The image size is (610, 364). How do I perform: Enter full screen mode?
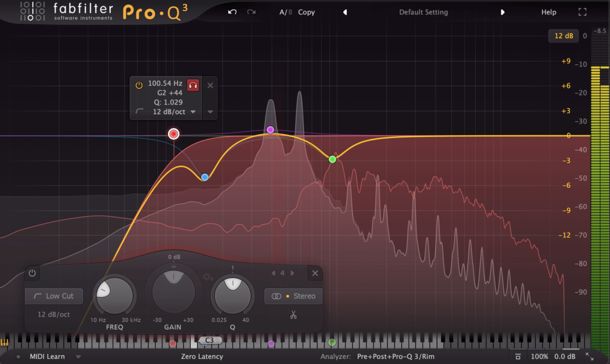(582, 12)
